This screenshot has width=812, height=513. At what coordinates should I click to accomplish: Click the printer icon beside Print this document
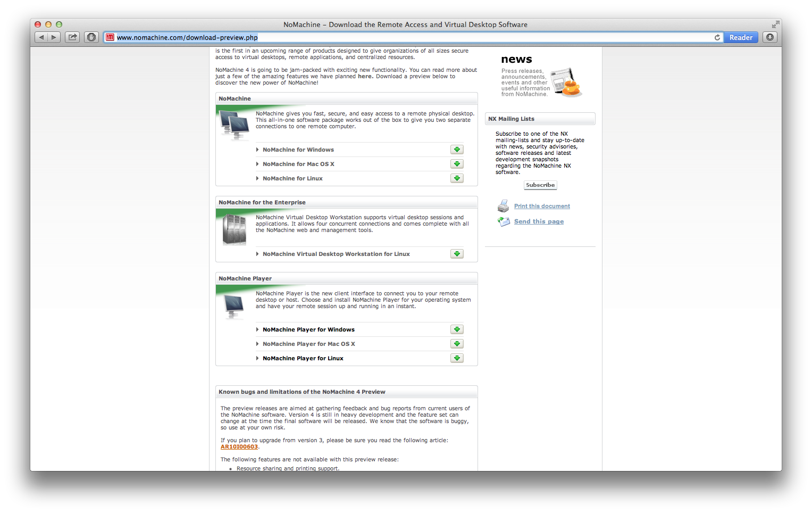(x=503, y=206)
